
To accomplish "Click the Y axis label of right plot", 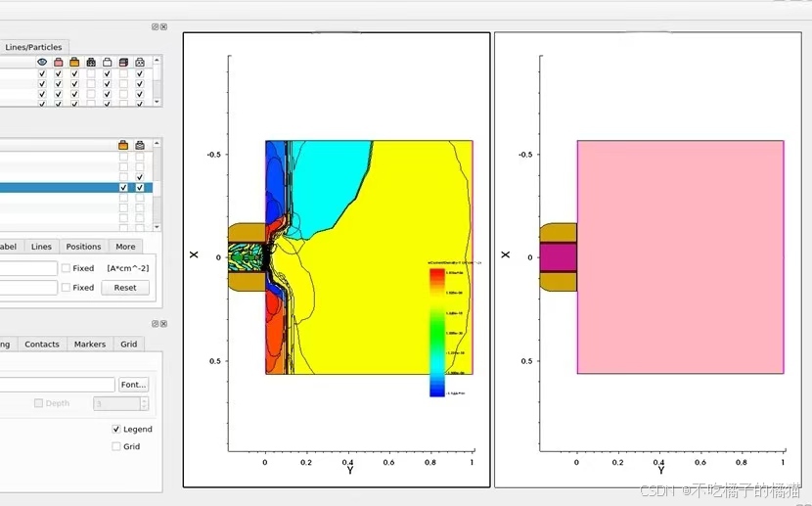I will click(660, 470).
